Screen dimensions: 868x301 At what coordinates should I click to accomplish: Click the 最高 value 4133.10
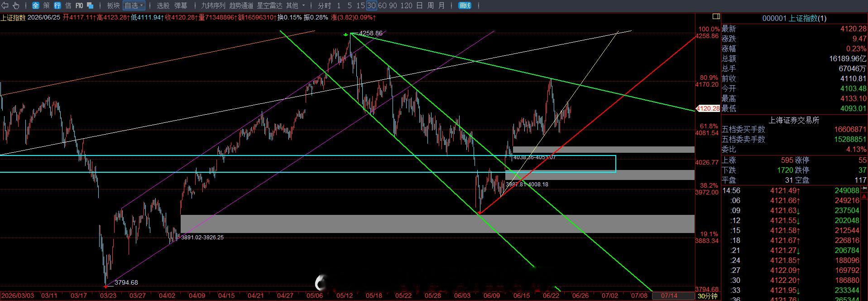(x=853, y=98)
